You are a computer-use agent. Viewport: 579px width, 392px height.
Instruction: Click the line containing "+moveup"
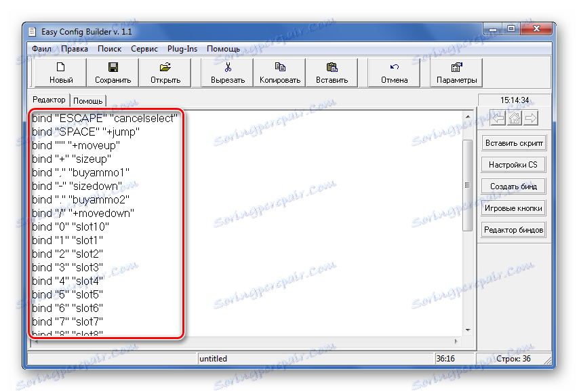click(76, 146)
